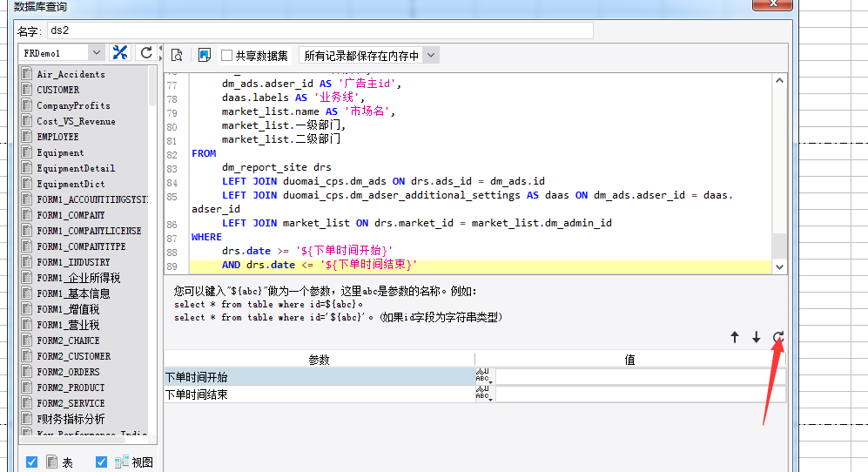Select FORM1_企业所得税 table
The width and height of the screenshot is (868, 472).
tap(78, 278)
